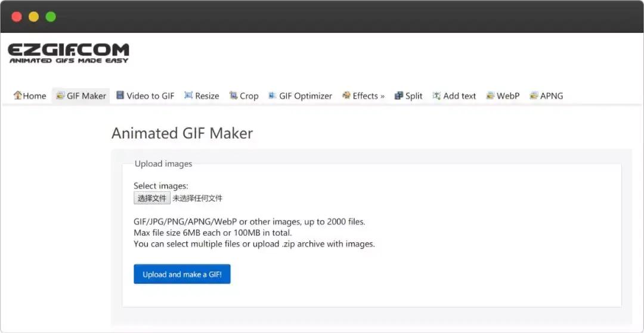Click the Crop tool icon
The width and height of the screenshot is (644, 333).
click(x=233, y=95)
